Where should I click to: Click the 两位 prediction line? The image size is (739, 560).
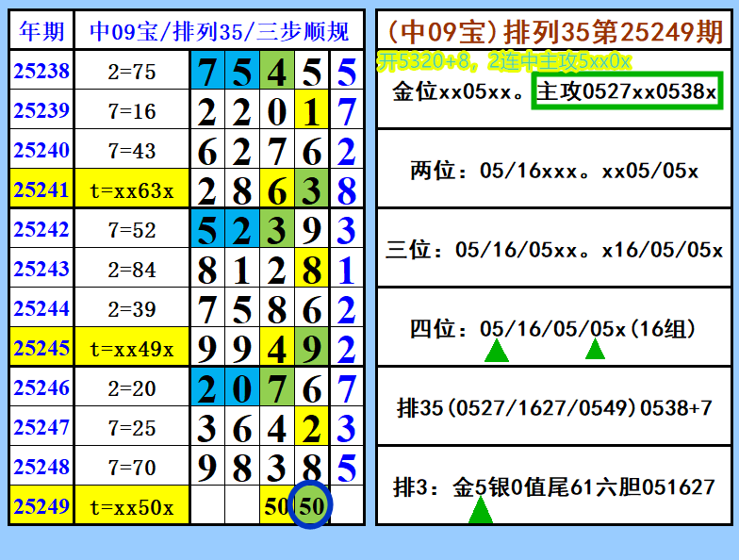point(554,170)
